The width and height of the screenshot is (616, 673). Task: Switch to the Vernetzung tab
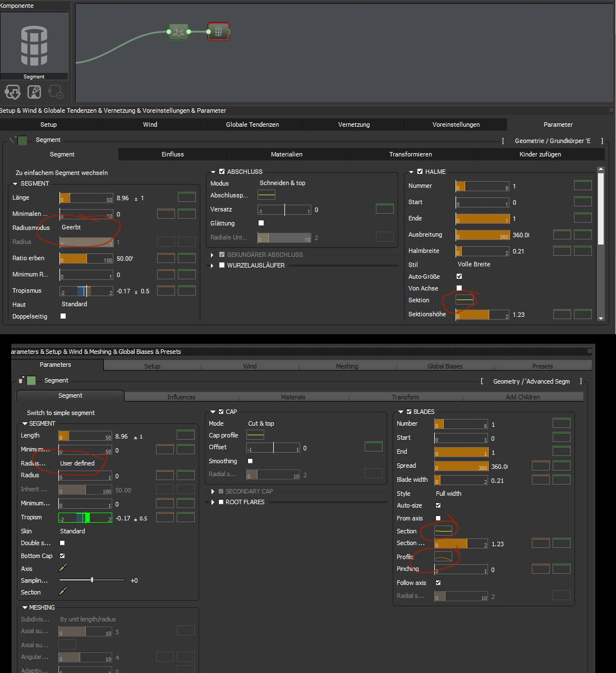click(354, 125)
